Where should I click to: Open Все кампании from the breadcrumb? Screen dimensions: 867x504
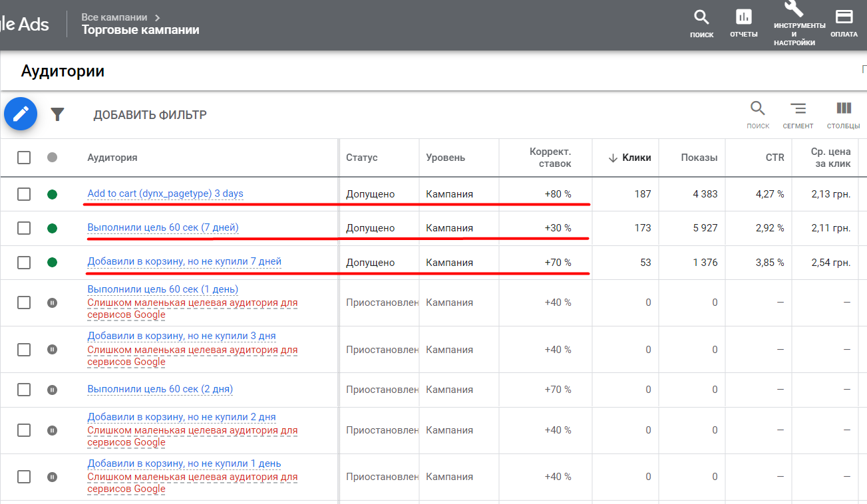[113, 17]
